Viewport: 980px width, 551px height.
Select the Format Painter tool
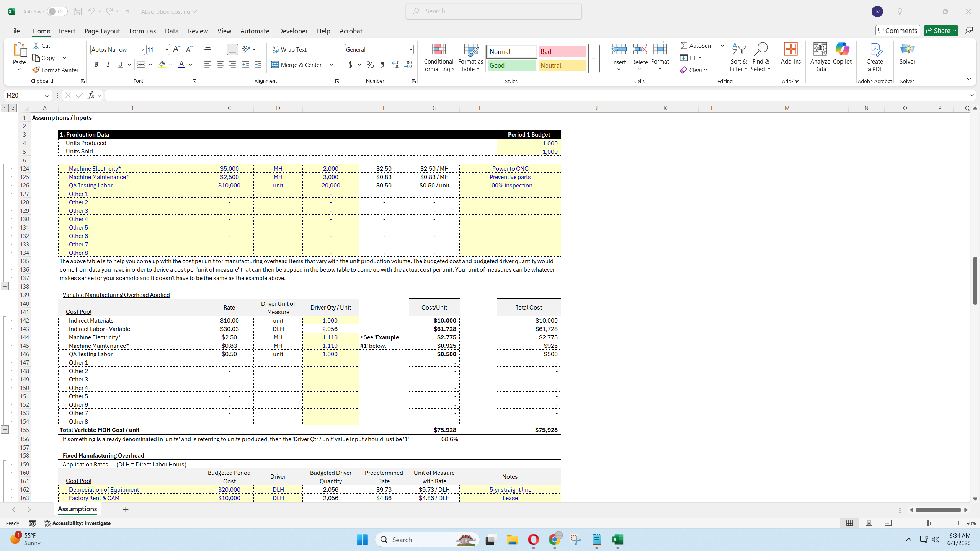coord(56,70)
